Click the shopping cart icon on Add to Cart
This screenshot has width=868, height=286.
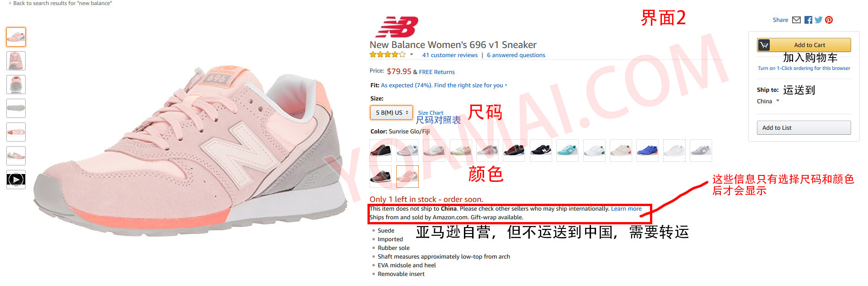coord(764,45)
